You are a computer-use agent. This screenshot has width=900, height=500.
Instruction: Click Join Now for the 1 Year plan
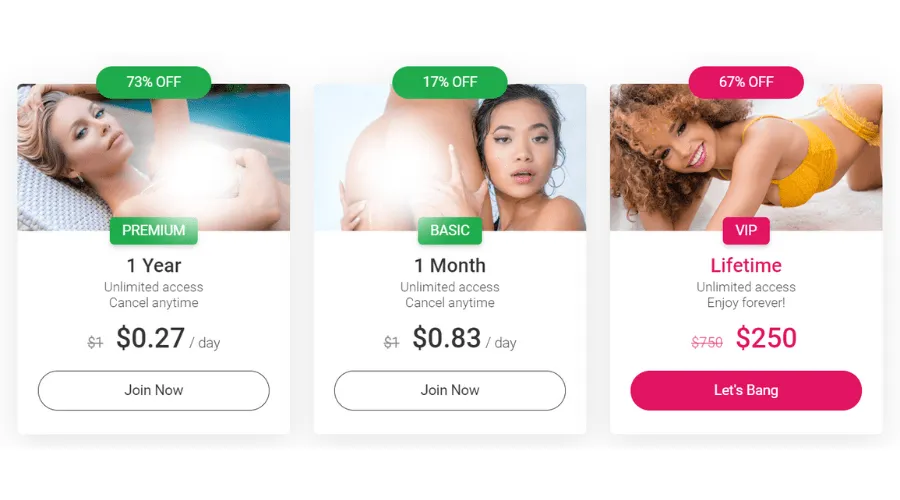(x=153, y=390)
